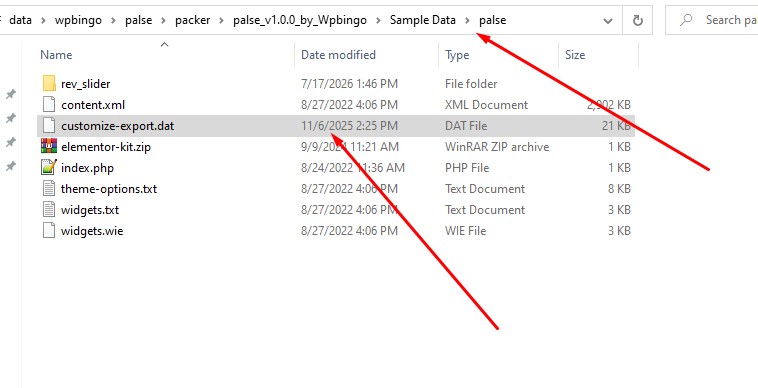758x388 pixels.
Task: Navigate to wpbingo breadcrumb folder
Action: tap(78, 20)
